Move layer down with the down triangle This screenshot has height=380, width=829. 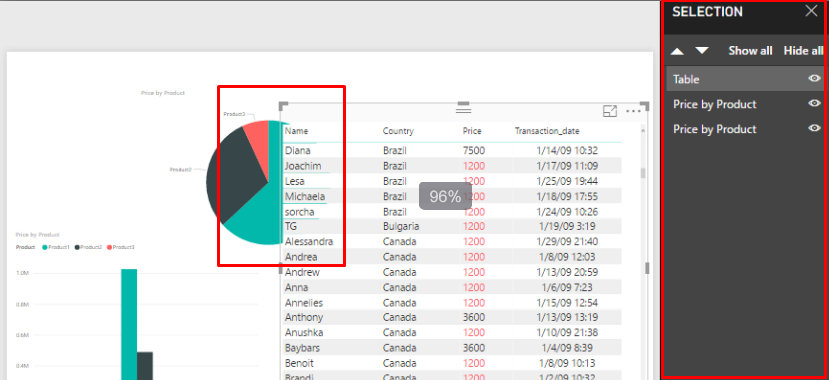tap(702, 51)
